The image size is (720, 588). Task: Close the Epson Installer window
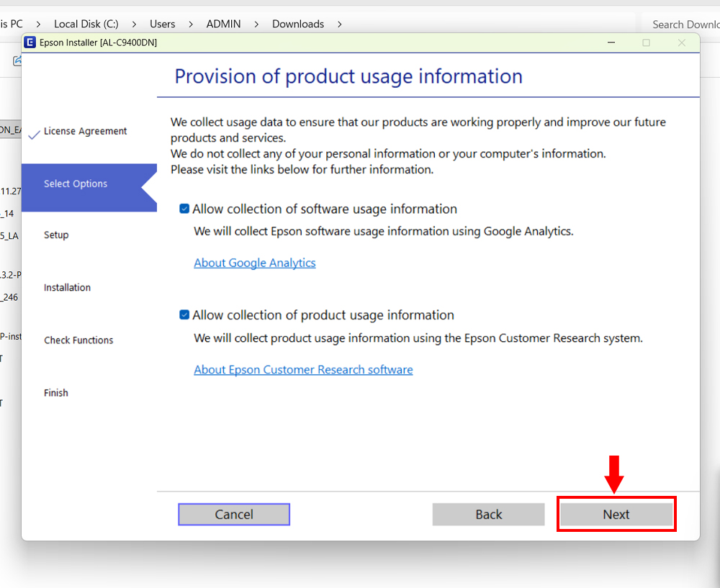[x=682, y=42]
